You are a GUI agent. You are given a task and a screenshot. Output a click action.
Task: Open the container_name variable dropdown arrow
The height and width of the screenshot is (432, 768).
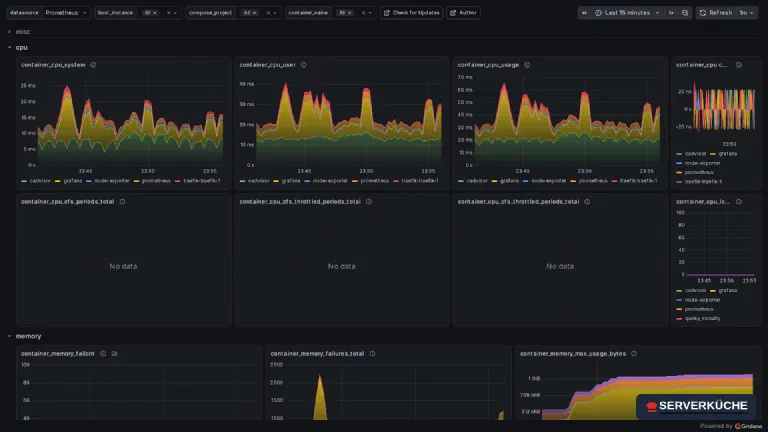point(370,13)
